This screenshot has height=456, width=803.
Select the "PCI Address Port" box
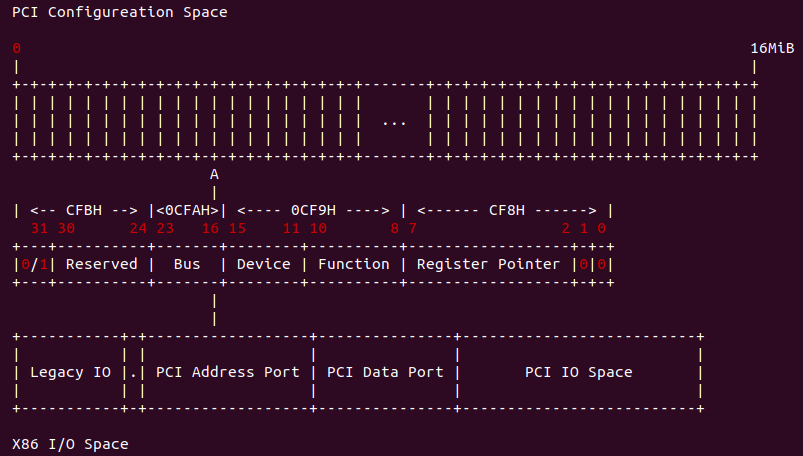point(228,372)
